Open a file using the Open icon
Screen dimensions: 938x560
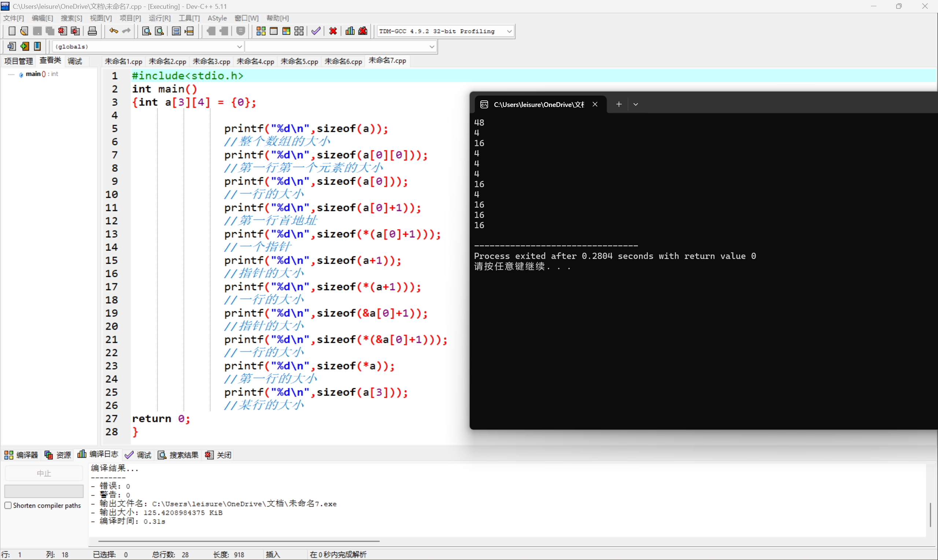(24, 31)
